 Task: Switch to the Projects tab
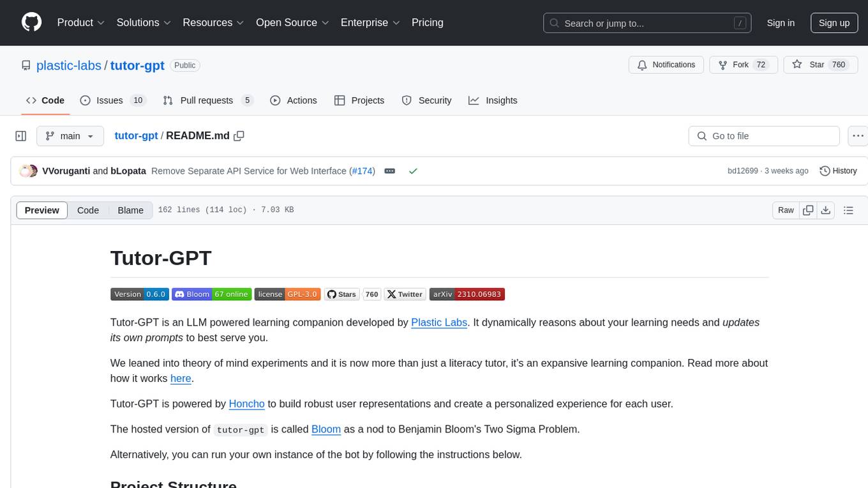pyautogui.click(x=359, y=100)
